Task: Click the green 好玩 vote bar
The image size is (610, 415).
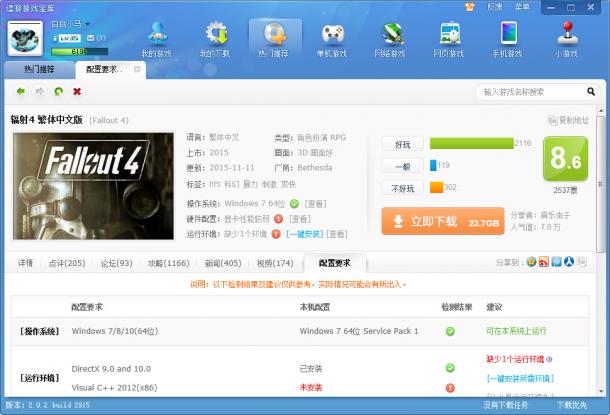Action: 472,143
